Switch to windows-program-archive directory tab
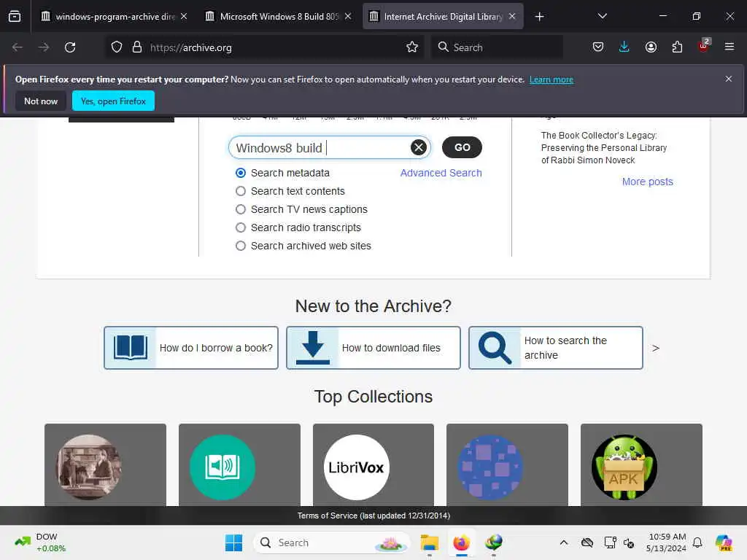The image size is (747, 560). [x=114, y=16]
